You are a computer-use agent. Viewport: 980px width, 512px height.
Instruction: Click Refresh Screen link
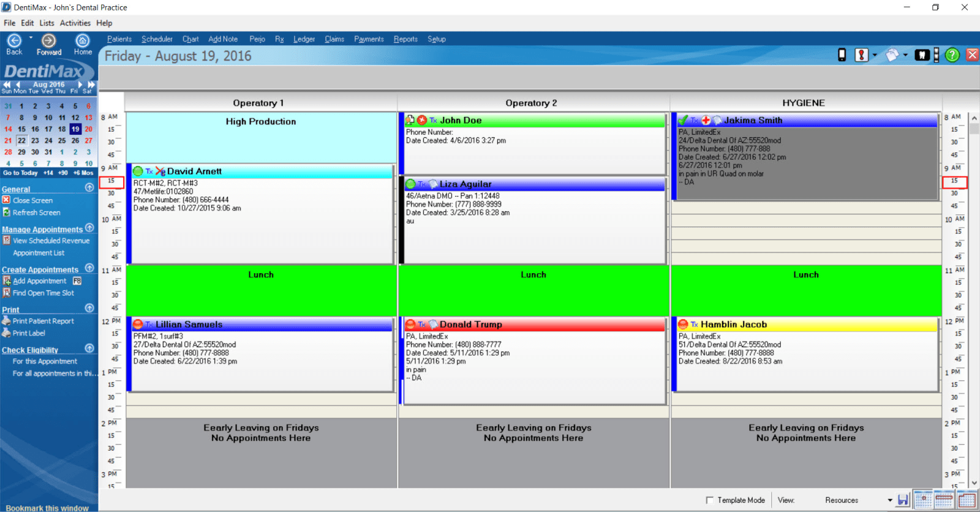(37, 213)
